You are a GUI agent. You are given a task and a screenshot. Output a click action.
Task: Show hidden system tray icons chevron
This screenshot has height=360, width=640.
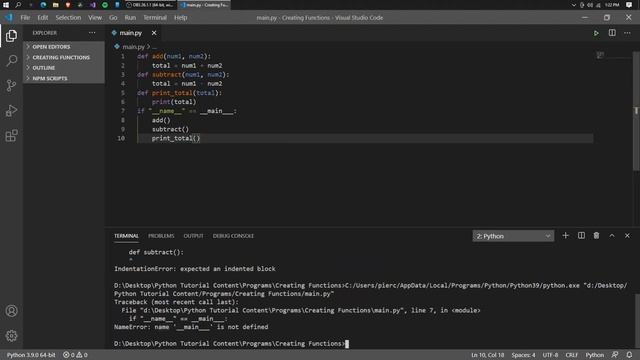point(573,5)
